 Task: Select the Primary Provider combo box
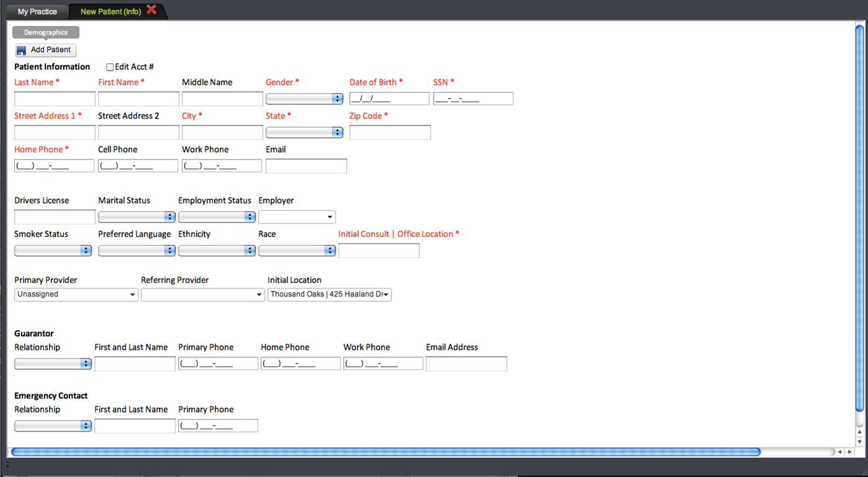76,295
